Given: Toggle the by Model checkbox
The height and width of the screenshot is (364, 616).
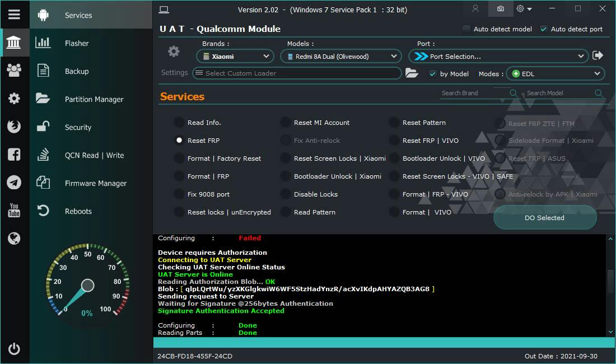Looking at the screenshot, I should pyautogui.click(x=432, y=74).
